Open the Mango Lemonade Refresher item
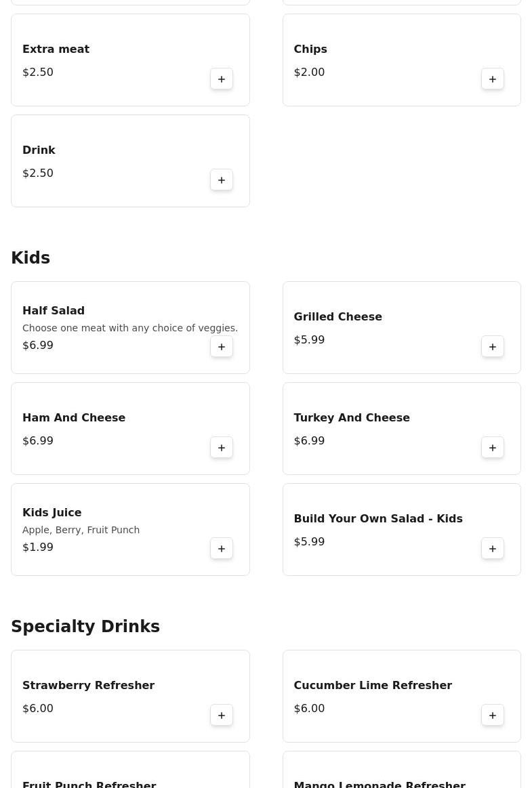 click(380, 784)
